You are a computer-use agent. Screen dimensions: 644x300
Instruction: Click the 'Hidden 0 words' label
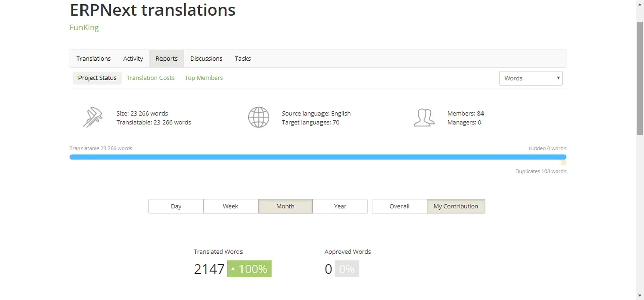[547, 148]
